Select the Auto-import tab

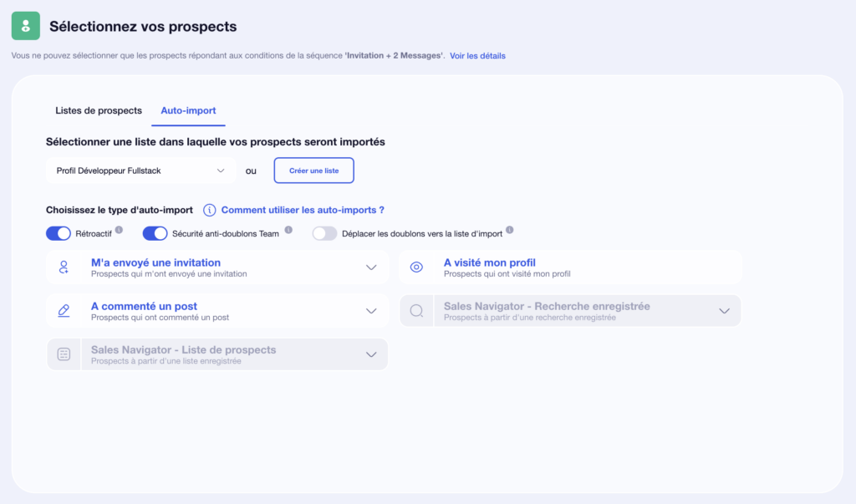coord(188,109)
